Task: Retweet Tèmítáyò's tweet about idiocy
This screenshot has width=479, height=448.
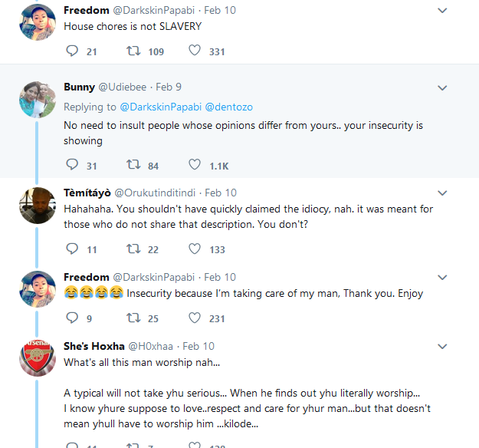Action: (x=133, y=249)
